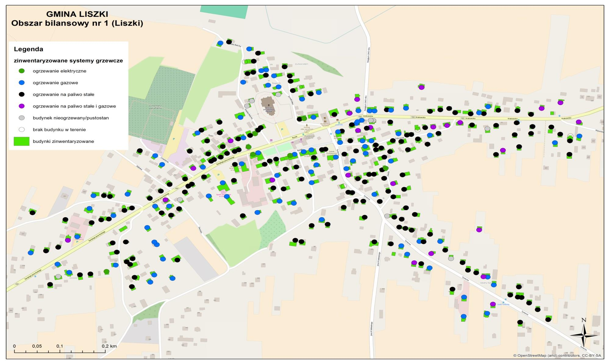Click 'ogrzewanie na paliwo stałe' legend label

63,94
